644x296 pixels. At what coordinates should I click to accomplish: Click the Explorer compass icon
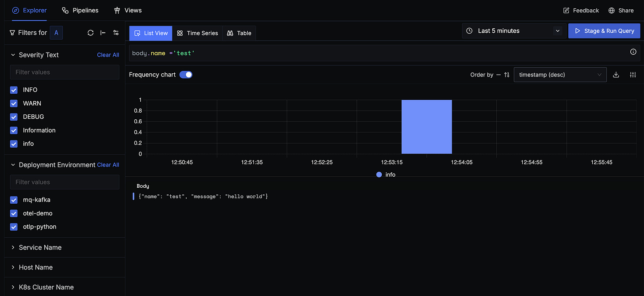(15, 10)
